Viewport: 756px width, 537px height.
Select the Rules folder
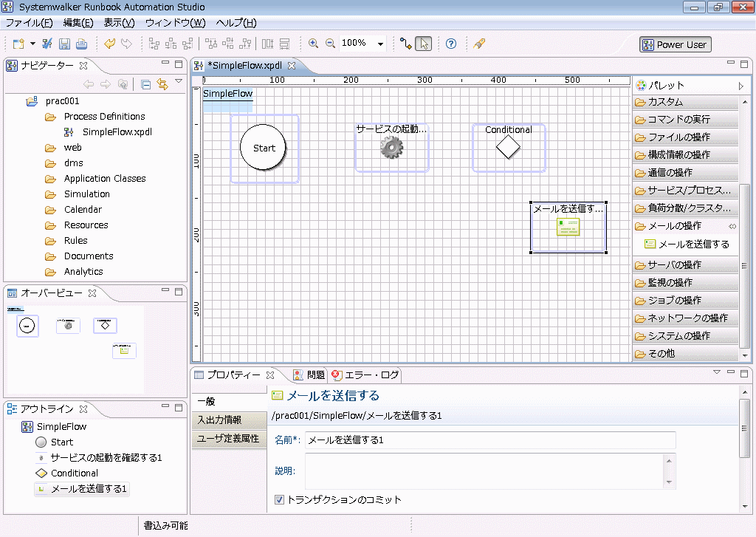[x=76, y=240]
